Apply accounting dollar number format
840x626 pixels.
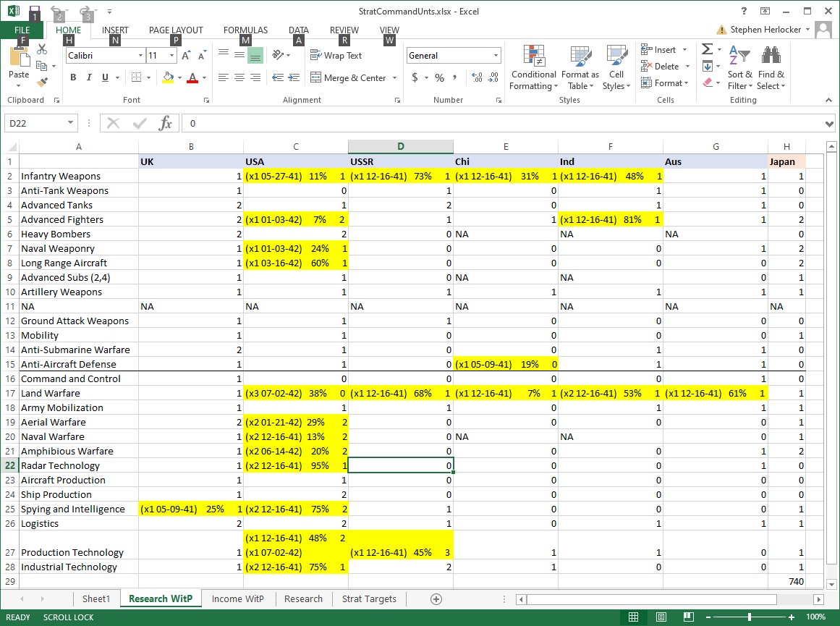tap(415, 77)
